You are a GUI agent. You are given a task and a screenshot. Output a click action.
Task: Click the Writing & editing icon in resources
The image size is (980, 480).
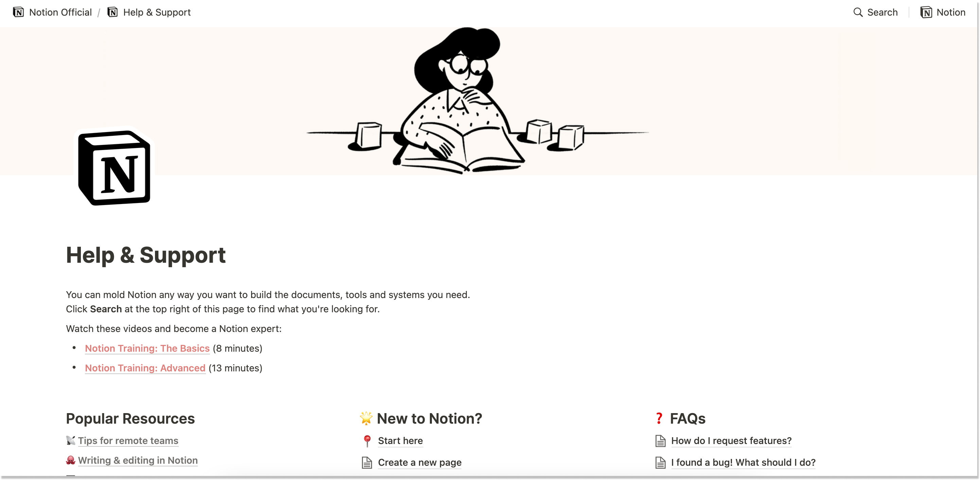pyautogui.click(x=71, y=460)
